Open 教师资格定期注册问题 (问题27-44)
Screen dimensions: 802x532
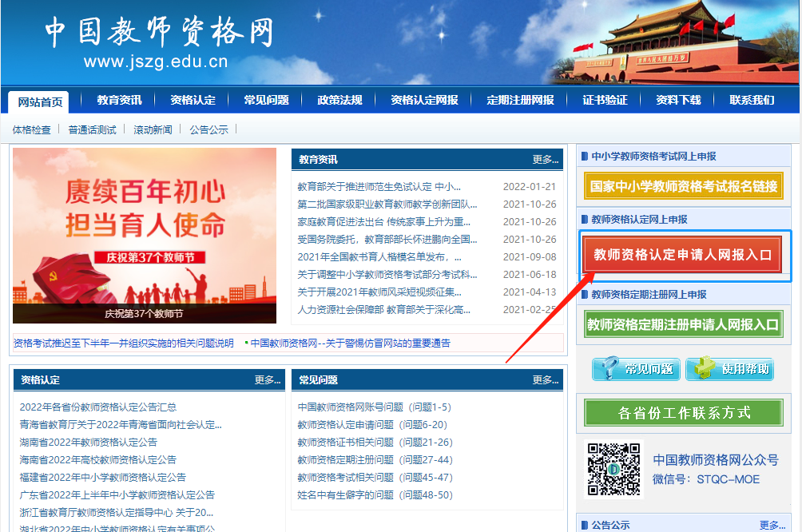click(375, 460)
